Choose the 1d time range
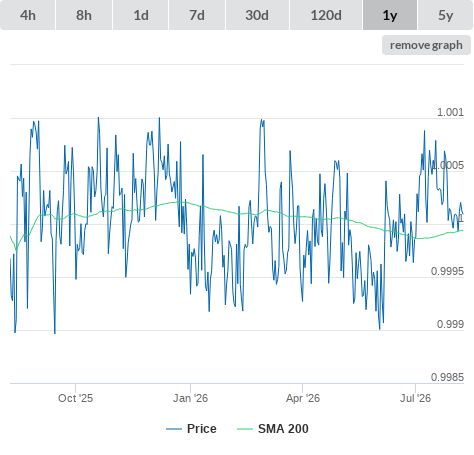474x455 pixels. pos(141,15)
